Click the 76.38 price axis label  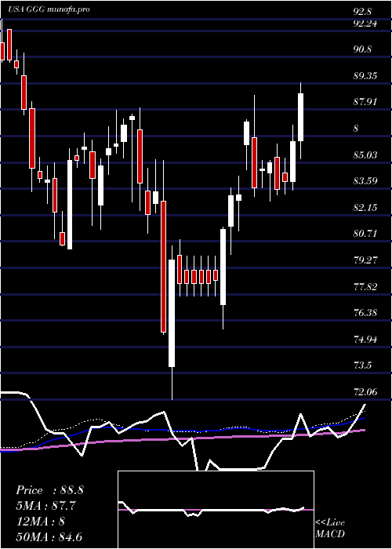tap(365, 313)
